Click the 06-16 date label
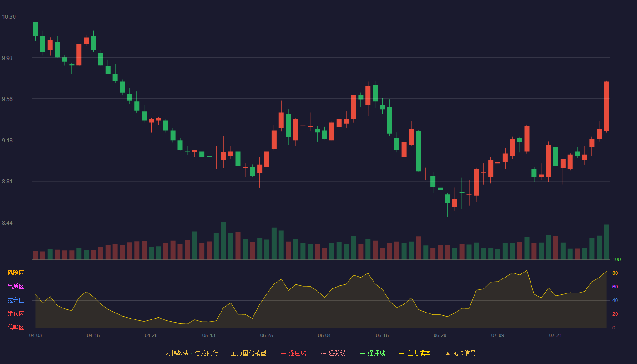Viewport: 637px width, 364px height. tap(382, 335)
